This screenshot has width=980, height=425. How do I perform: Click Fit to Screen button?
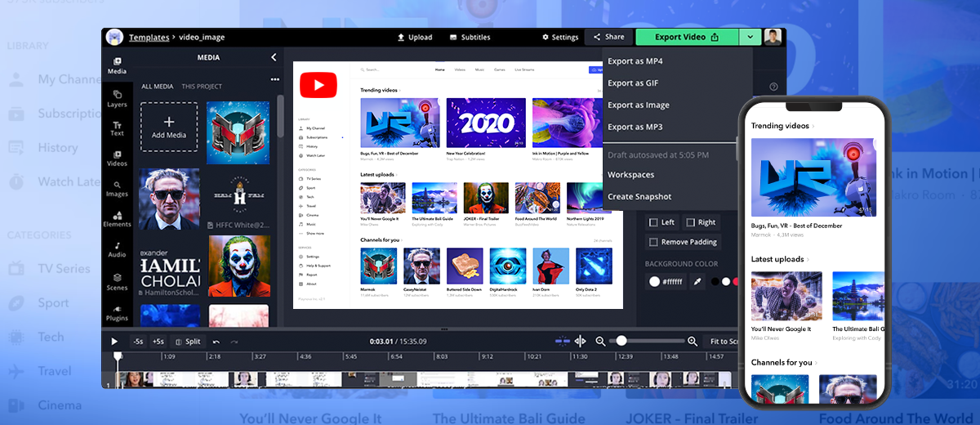point(723,342)
